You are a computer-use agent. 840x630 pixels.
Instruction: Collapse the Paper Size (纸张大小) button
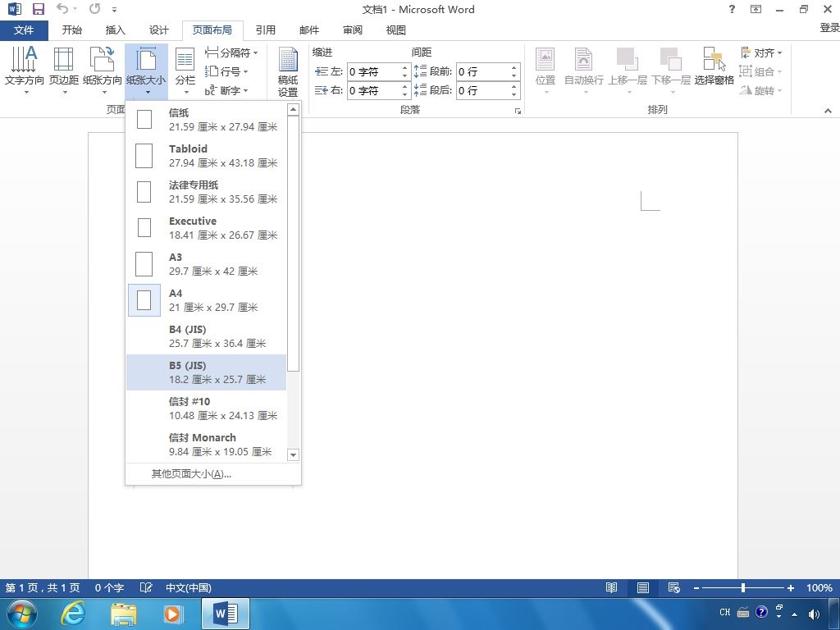click(146, 71)
